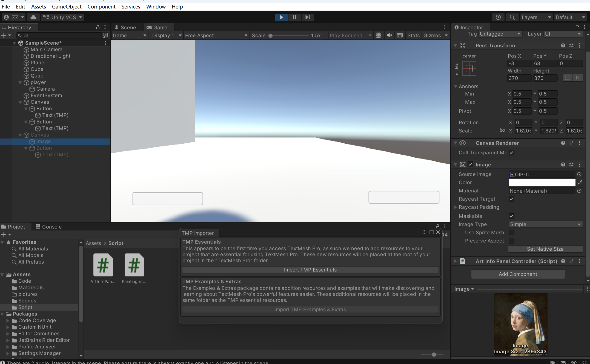The width and height of the screenshot is (590, 364).
Task: Click the Step frame button
Action: (307, 17)
